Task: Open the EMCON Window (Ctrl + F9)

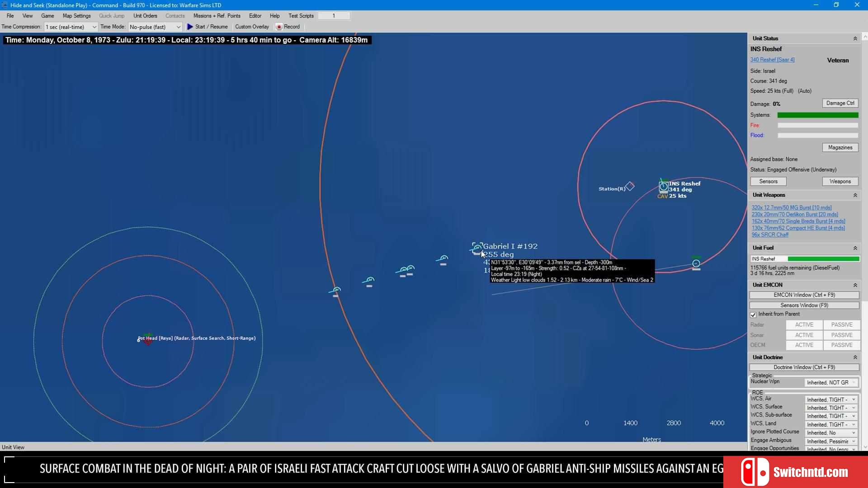Action: pos(804,295)
